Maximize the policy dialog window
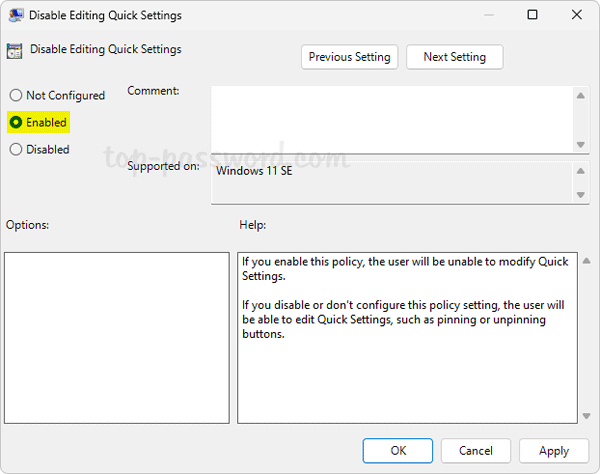600x474 pixels. pos(532,16)
